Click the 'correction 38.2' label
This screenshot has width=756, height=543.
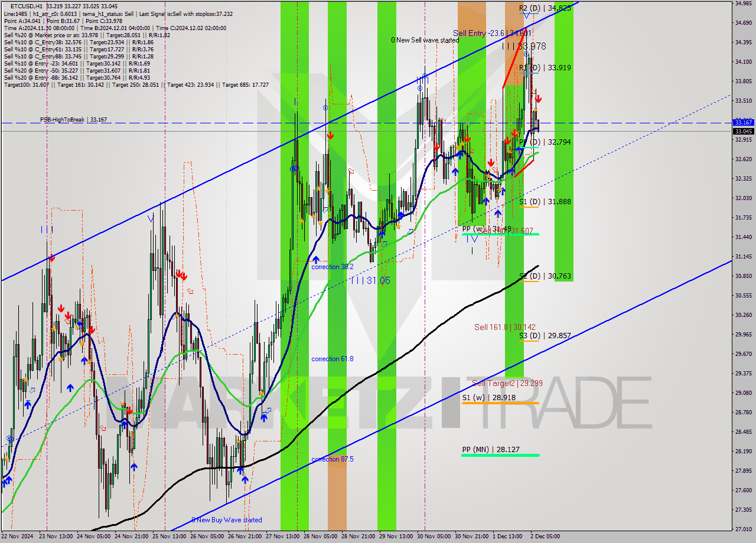[333, 267]
